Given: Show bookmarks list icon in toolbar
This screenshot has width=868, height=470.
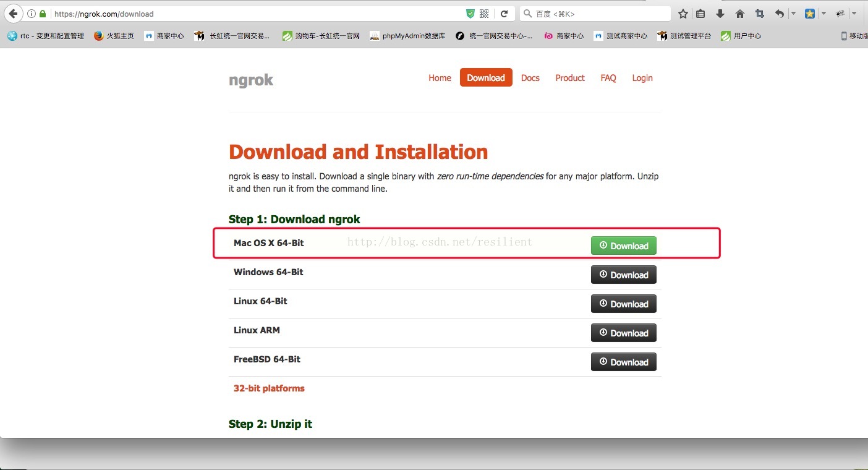Looking at the screenshot, I should 700,14.
